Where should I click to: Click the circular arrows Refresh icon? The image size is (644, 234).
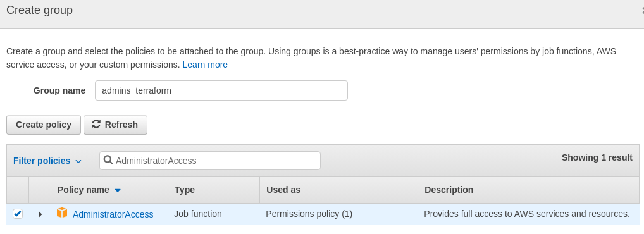coord(96,124)
